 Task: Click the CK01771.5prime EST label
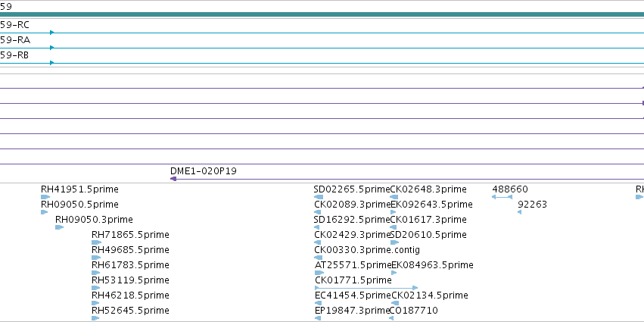(x=353, y=280)
